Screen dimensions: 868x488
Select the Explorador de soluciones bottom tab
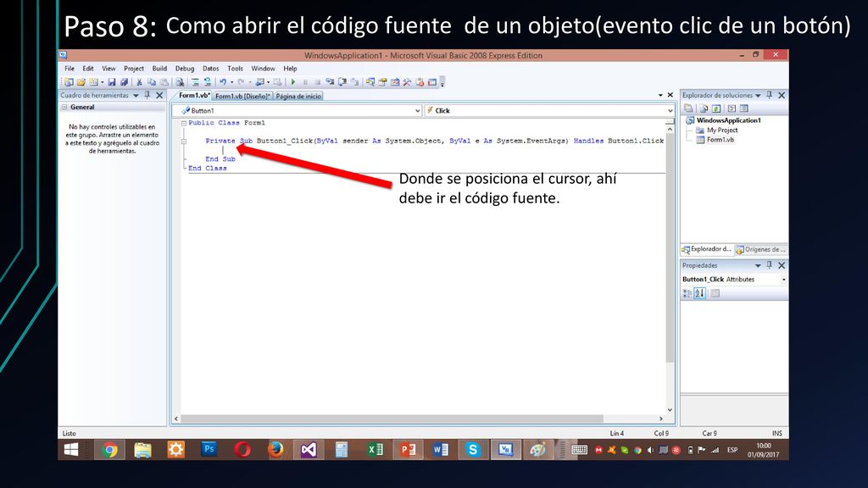tap(707, 250)
